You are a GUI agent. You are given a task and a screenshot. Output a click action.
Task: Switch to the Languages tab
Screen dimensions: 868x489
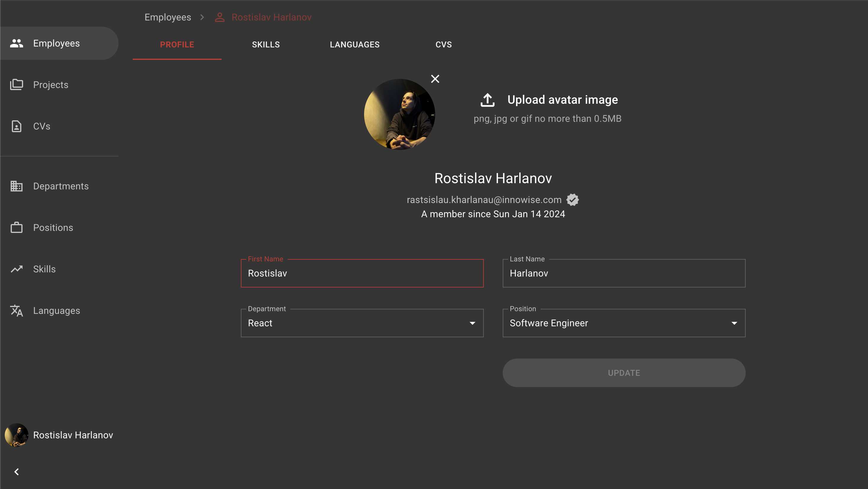(x=355, y=44)
